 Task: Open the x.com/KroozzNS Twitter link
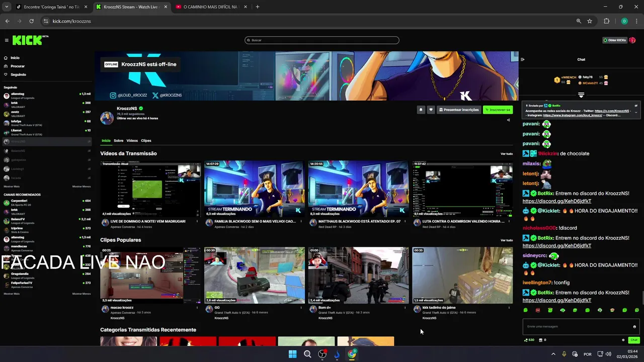[x=612, y=111]
